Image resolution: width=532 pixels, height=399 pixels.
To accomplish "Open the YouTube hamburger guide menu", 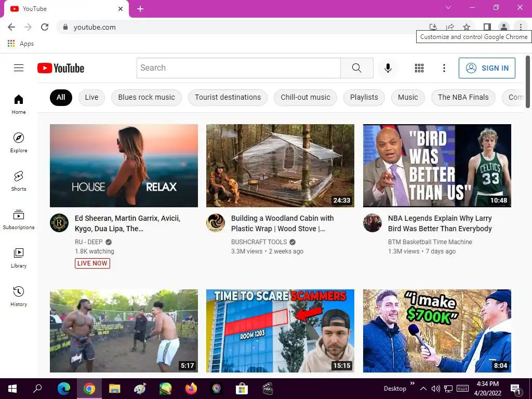I will coord(19,68).
